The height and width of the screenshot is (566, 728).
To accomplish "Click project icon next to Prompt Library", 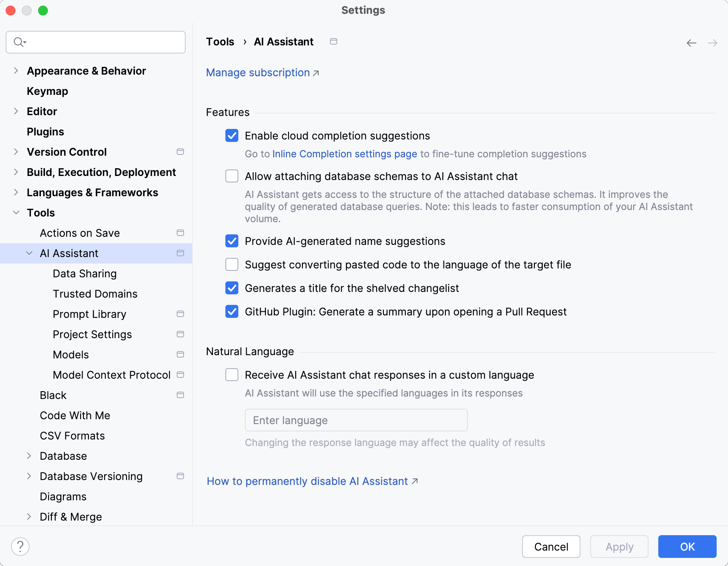I will point(180,314).
